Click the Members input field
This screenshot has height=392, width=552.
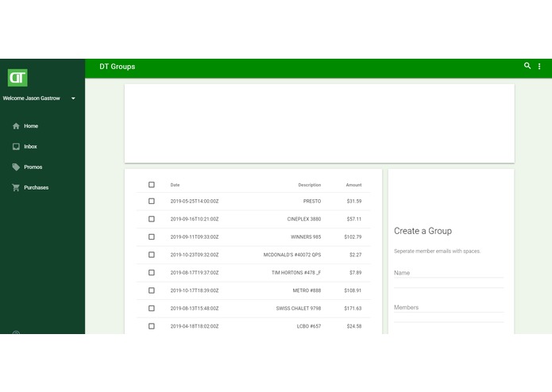(449, 307)
